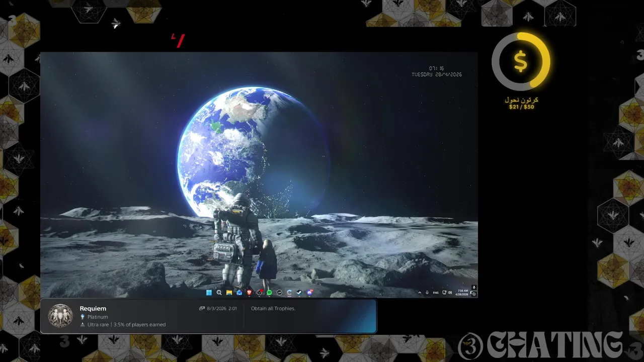The image size is (644, 362).
Task: Open the Windows Start menu
Action: click(209, 293)
